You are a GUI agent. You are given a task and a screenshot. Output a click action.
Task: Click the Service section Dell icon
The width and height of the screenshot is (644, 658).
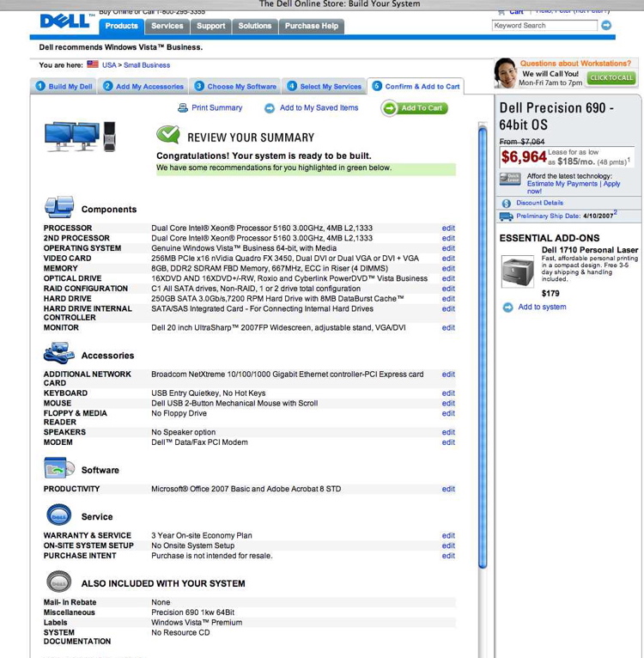(58, 515)
